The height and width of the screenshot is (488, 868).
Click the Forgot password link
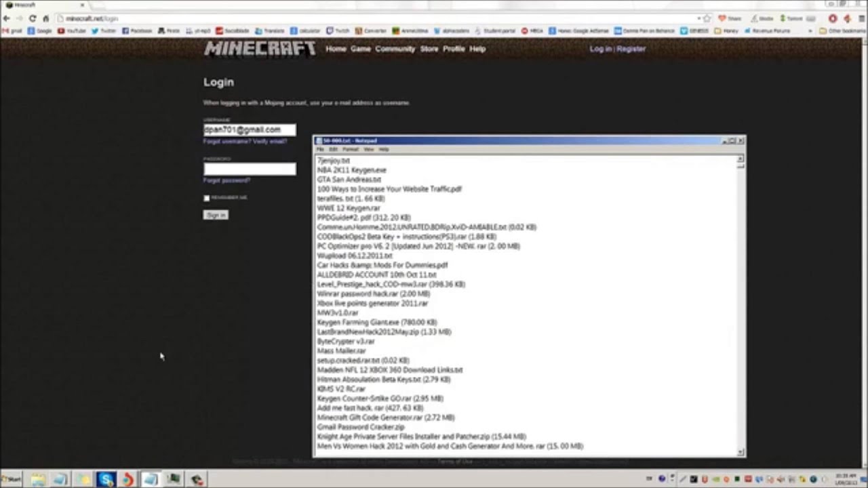pyautogui.click(x=226, y=180)
